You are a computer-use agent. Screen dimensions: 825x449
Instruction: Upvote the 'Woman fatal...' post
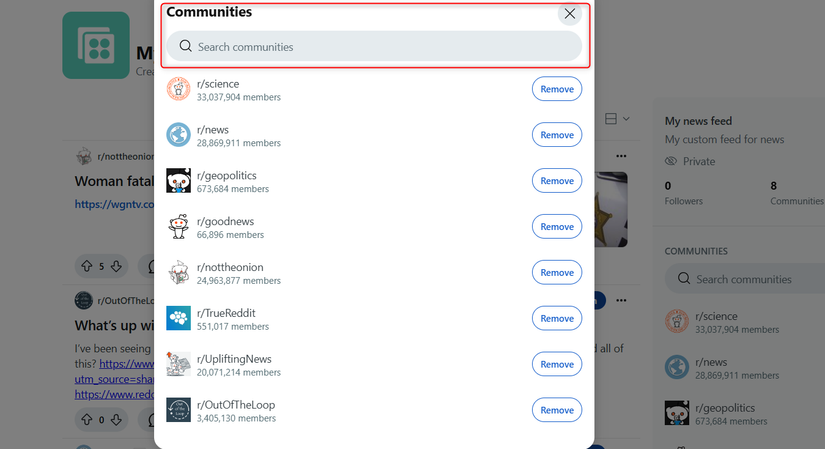coord(86,266)
